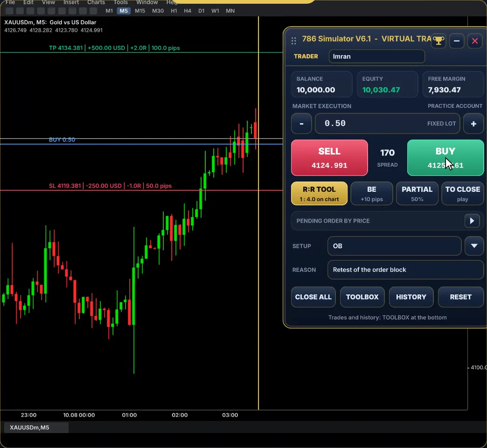Click the SETUP field showing OB
The width and height of the screenshot is (487, 448).
point(394,246)
